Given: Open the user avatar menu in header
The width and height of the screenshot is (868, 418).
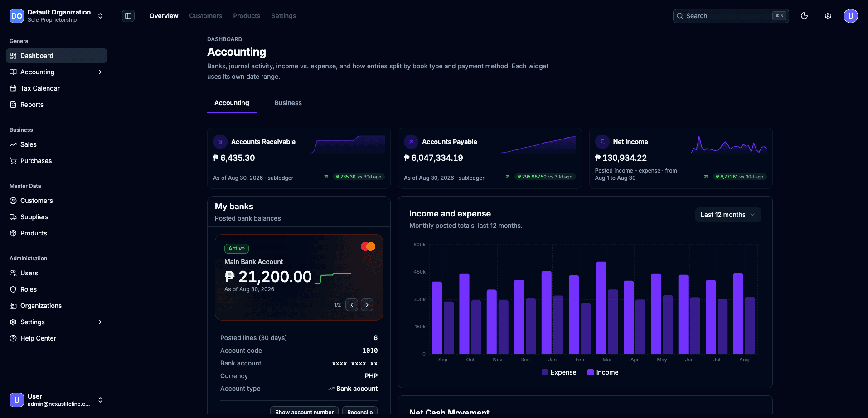Looking at the screenshot, I should pos(851,16).
